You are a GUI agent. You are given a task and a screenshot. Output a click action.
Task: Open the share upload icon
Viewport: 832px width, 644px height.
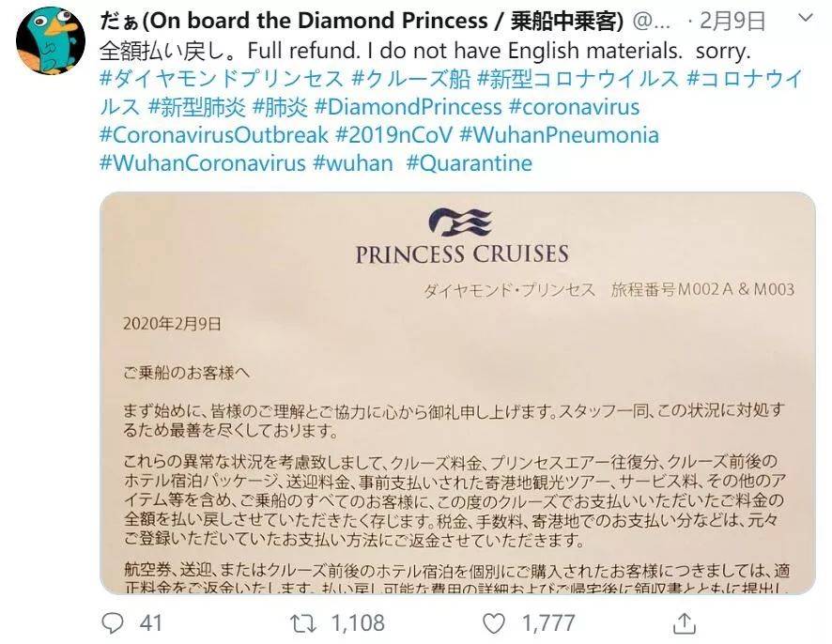685,623
